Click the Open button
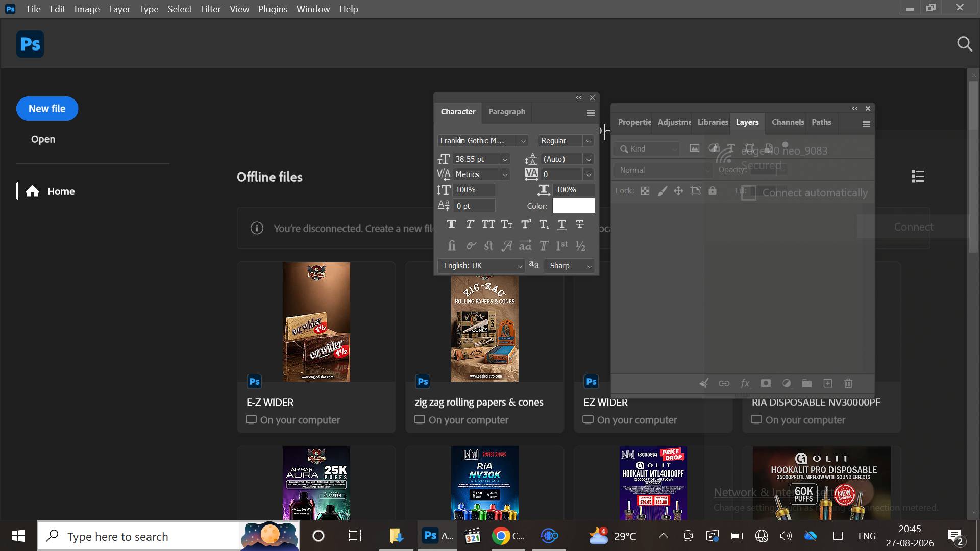The width and height of the screenshot is (980, 551). [43, 139]
